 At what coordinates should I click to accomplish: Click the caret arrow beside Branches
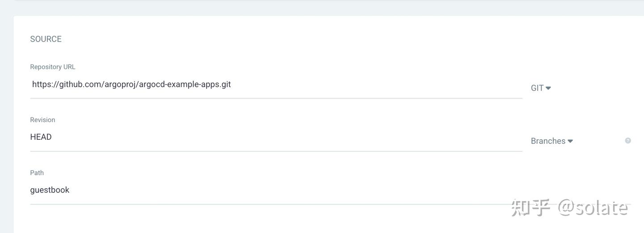(570, 141)
